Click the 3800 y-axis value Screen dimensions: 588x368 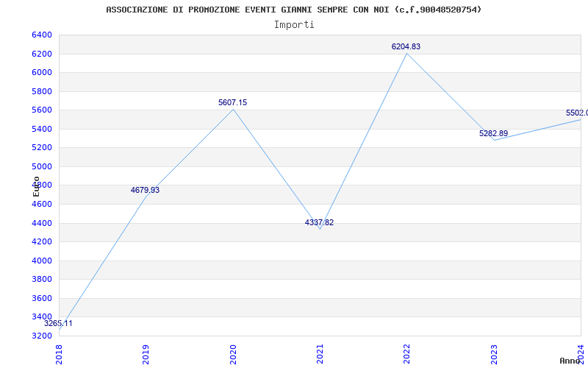42,280
